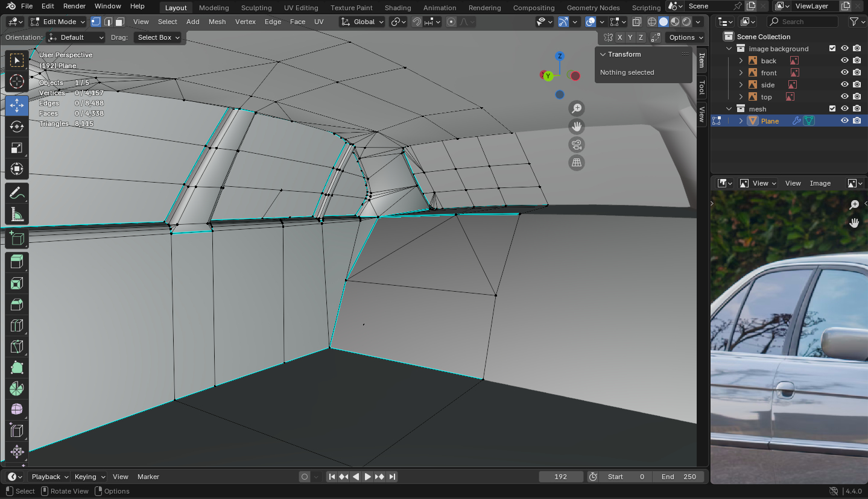Click the Plane object's modifier wrench icon
868x499 pixels.
coord(797,121)
